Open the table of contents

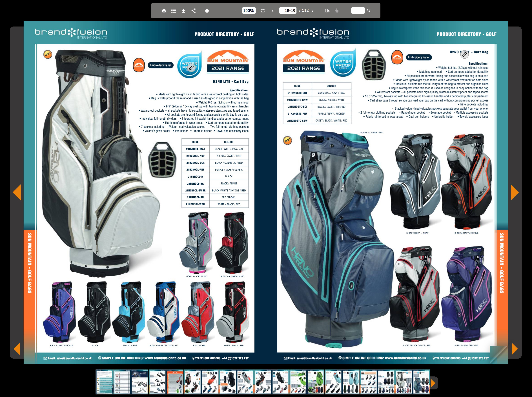pos(174,11)
